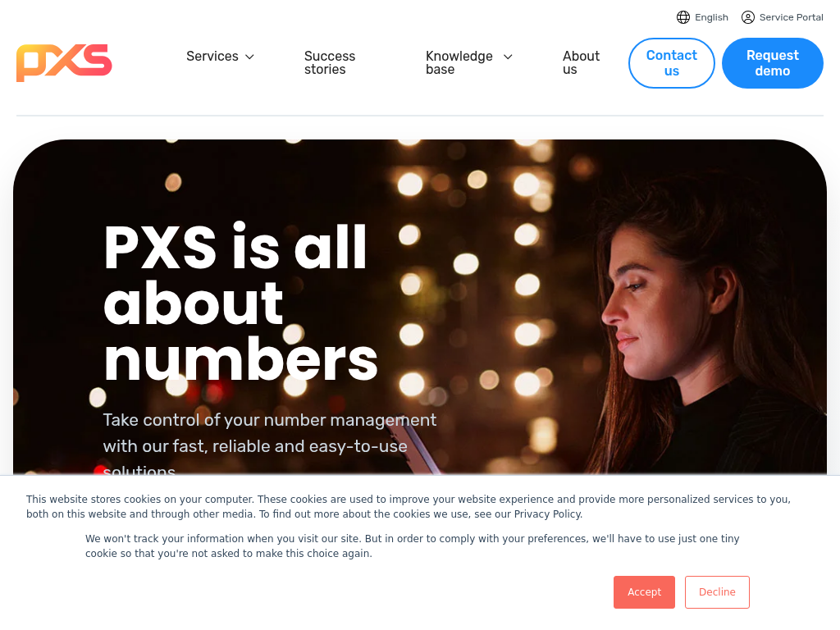Click the Contact us button
840x630 pixels.
click(x=671, y=63)
